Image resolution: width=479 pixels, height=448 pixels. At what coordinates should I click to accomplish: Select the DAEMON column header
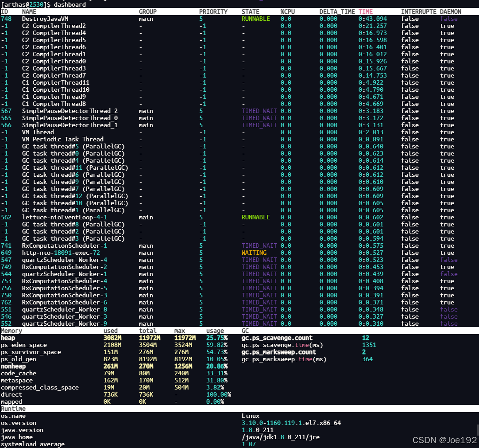[450, 12]
